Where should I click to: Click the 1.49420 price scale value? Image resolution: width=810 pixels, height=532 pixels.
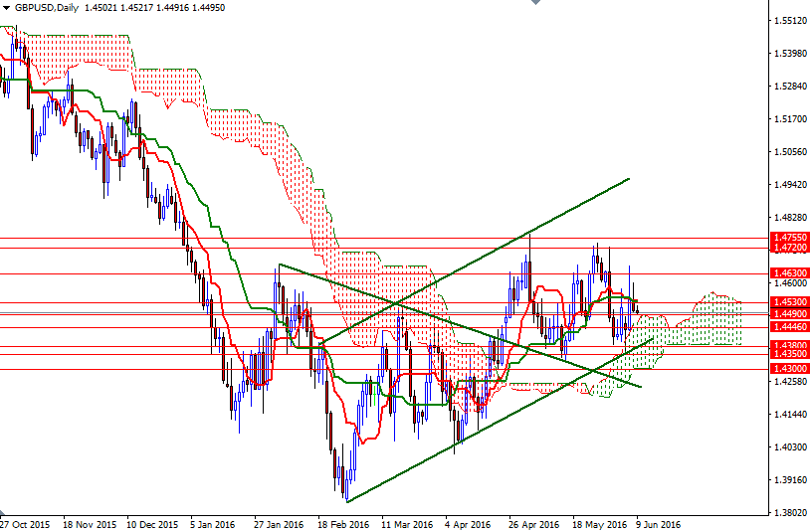tap(788, 185)
